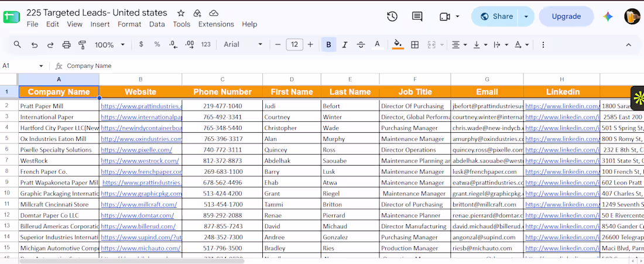The width and height of the screenshot is (644, 264).
Task: Open the File menu
Action: point(32,24)
